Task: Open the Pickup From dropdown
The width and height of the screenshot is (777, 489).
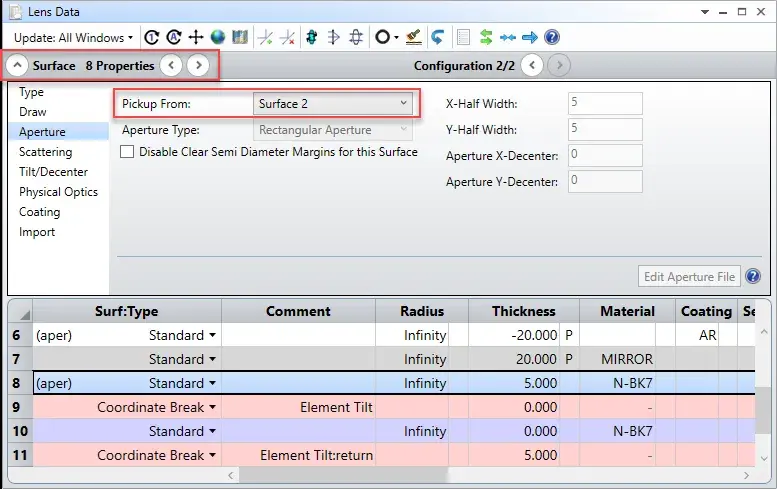Action: point(333,104)
